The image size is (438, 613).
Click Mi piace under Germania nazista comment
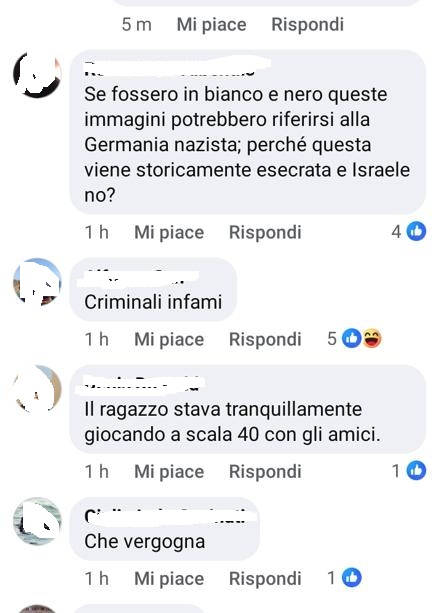click(x=169, y=233)
